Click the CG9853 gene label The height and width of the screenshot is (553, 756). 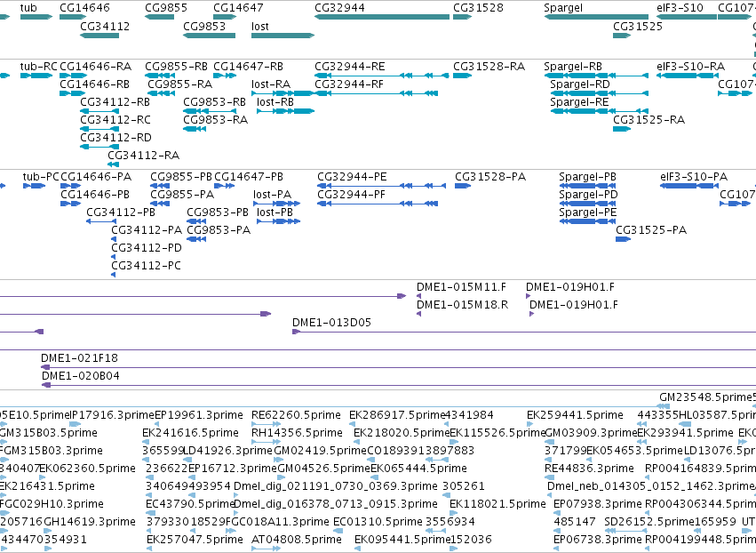(x=204, y=26)
